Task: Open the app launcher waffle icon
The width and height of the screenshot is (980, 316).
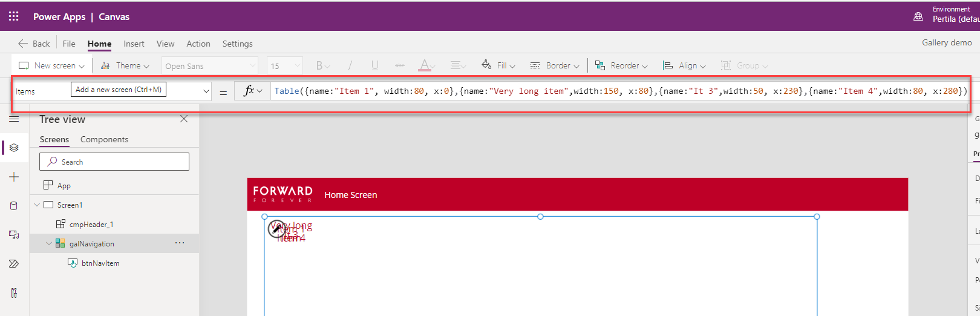Action: [13, 16]
